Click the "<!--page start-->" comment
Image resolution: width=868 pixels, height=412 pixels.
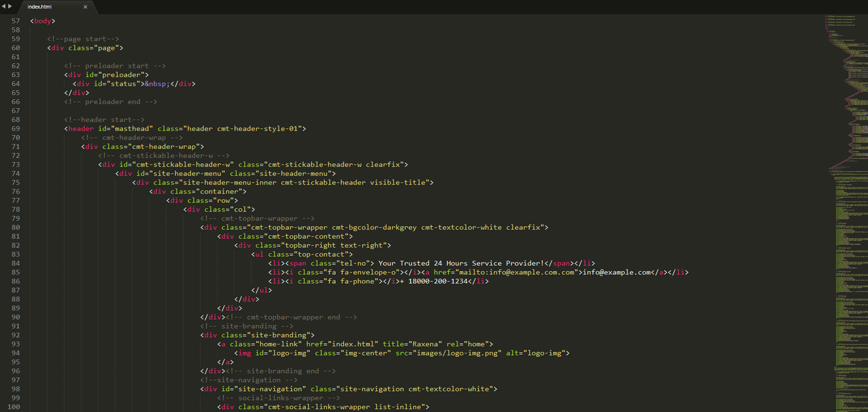click(x=83, y=39)
